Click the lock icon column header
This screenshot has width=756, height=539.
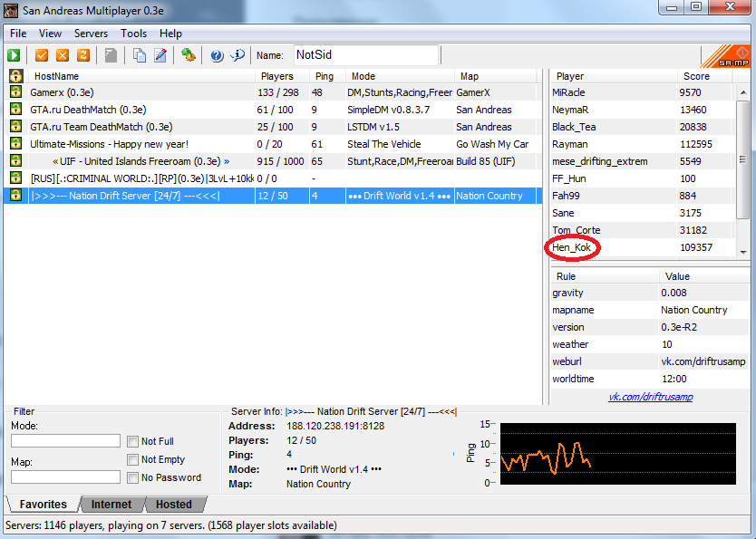[x=16, y=75]
